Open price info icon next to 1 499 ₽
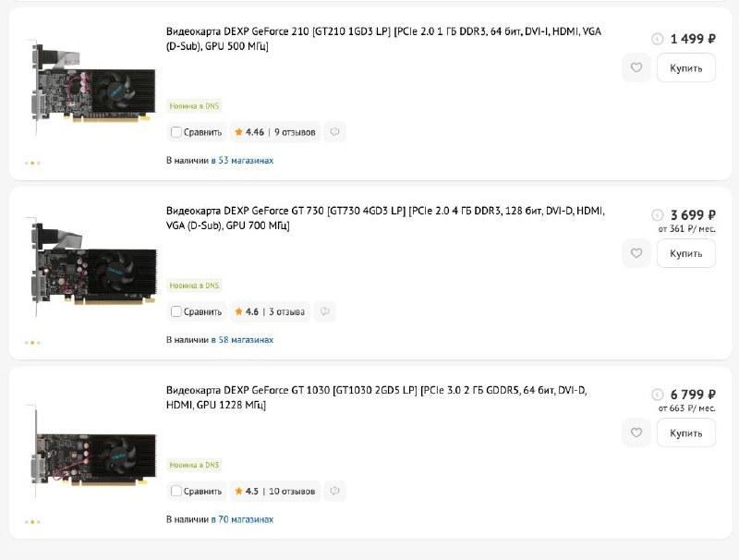Viewport: 739px width, 560px height. click(658, 39)
